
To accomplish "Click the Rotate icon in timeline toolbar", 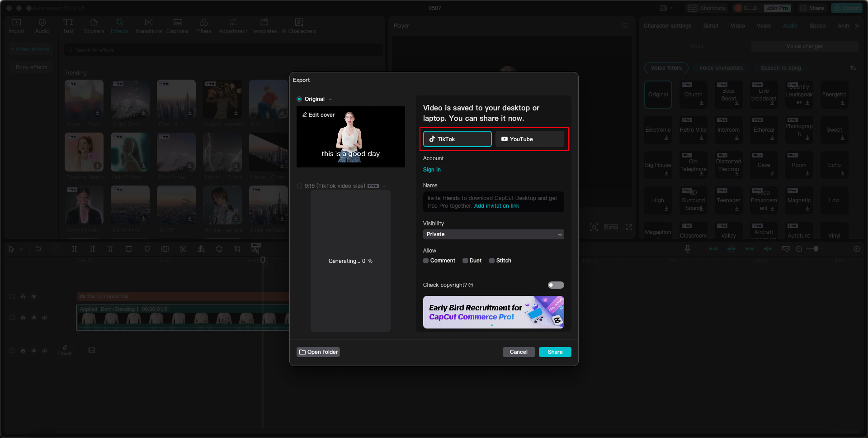I will click(x=219, y=249).
